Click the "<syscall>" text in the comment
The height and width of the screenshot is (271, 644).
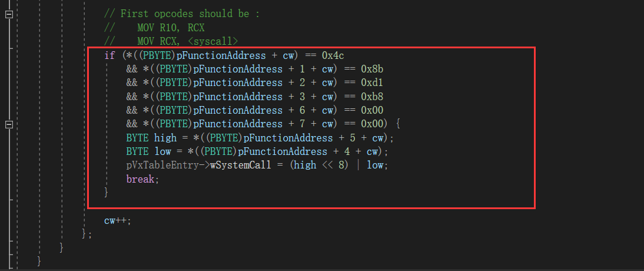(x=217, y=41)
